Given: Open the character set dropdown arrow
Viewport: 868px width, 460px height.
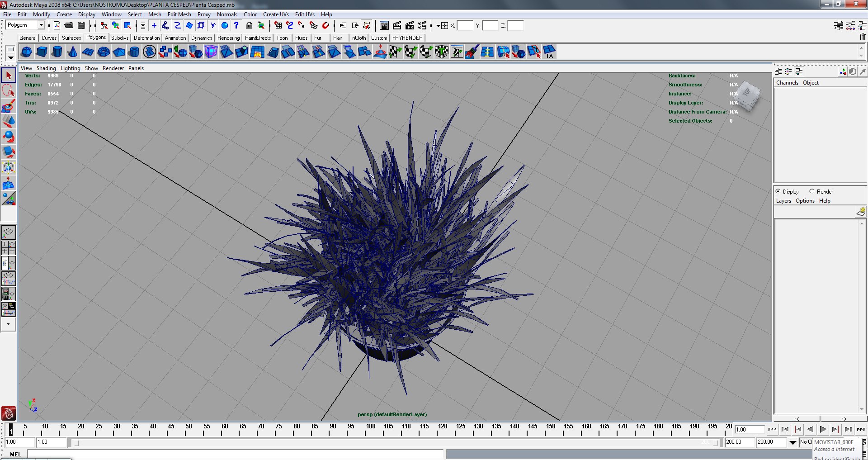Looking at the screenshot, I should tap(793, 443).
